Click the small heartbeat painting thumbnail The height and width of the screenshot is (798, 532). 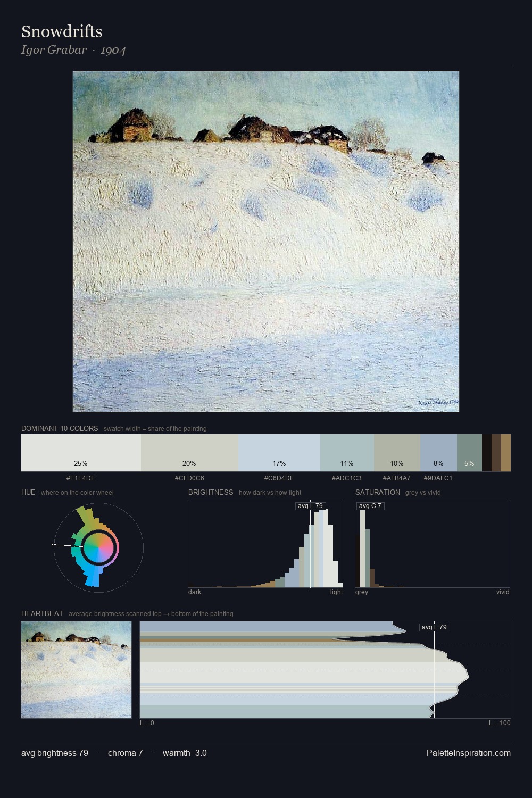click(76, 670)
